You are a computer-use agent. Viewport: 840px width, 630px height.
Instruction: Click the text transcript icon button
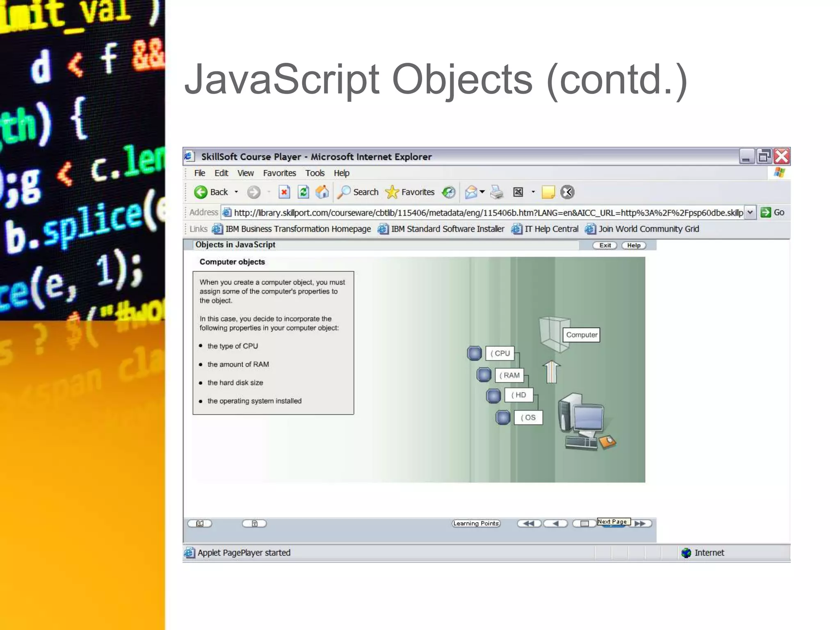(x=254, y=523)
